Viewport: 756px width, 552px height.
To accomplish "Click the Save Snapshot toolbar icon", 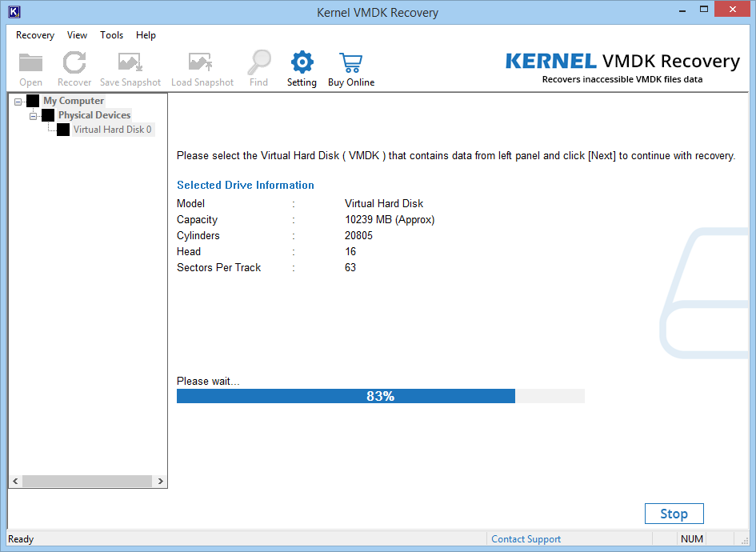I will click(130, 62).
